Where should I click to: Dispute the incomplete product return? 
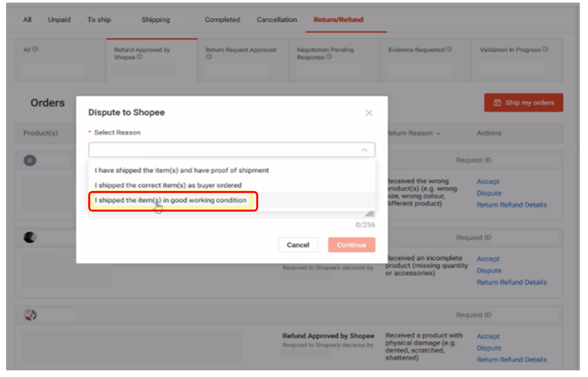[489, 270]
